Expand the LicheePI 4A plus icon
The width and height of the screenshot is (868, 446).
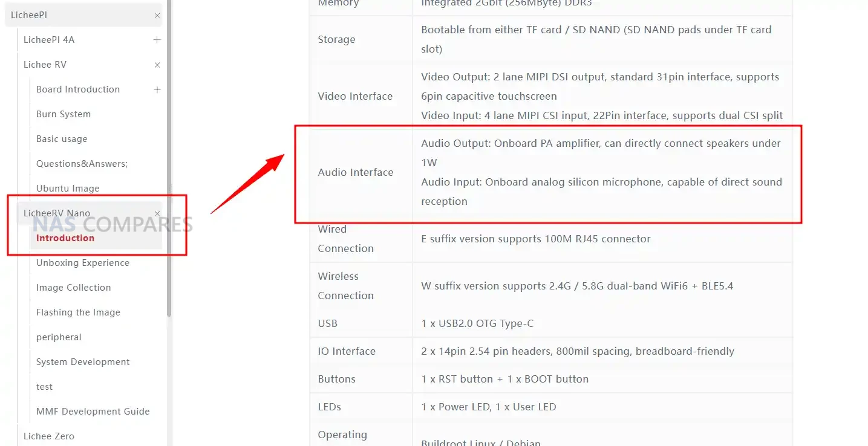pyautogui.click(x=157, y=40)
